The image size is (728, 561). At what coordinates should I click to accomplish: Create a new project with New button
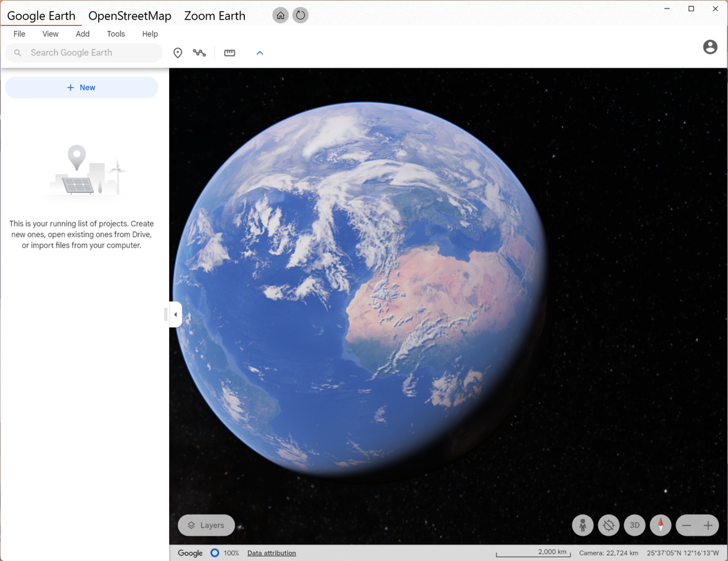[81, 88]
